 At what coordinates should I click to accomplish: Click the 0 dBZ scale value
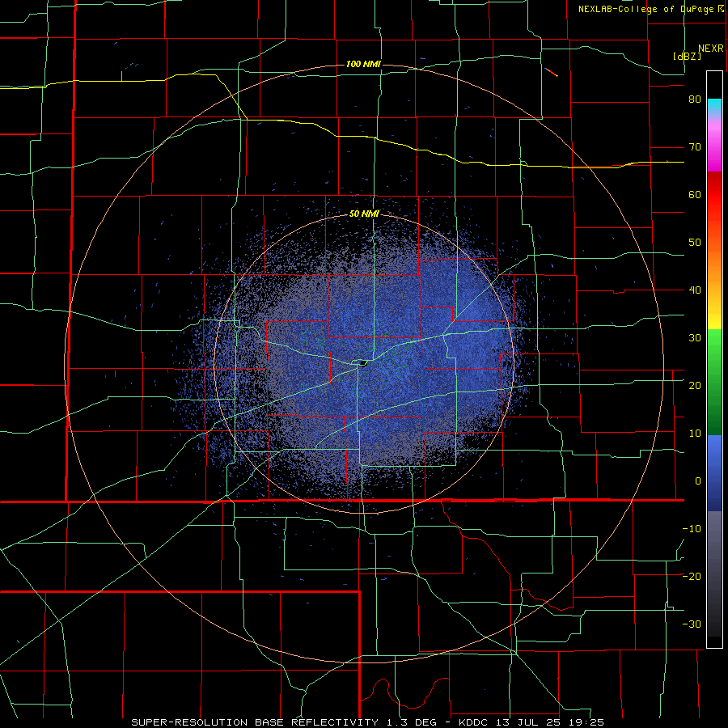pyautogui.click(x=698, y=481)
